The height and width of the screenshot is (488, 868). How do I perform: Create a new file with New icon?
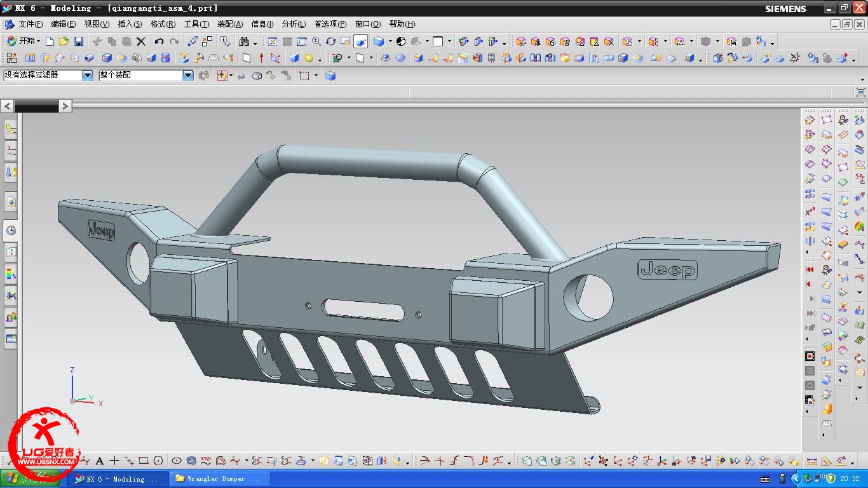50,41
